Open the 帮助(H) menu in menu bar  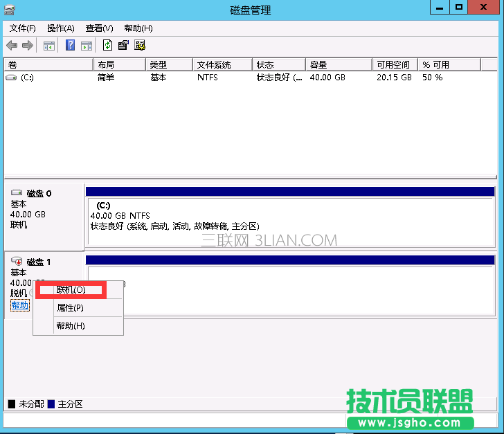point(138,28)
